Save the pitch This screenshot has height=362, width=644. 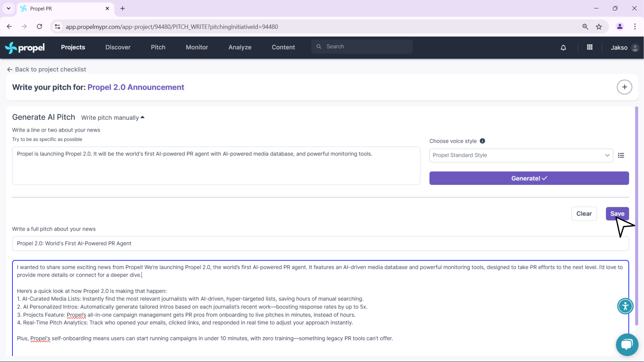(x=617, y=214)
